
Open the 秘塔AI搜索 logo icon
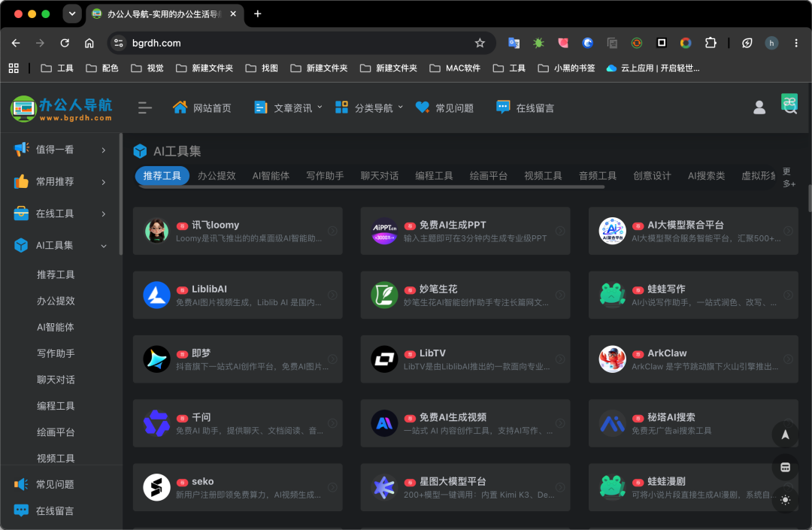pyautogui.click(x=612, y=423)
